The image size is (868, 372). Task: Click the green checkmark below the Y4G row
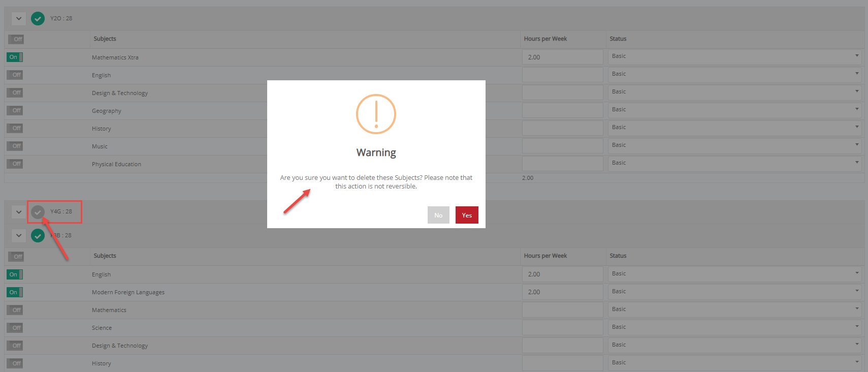pos(38,236)
